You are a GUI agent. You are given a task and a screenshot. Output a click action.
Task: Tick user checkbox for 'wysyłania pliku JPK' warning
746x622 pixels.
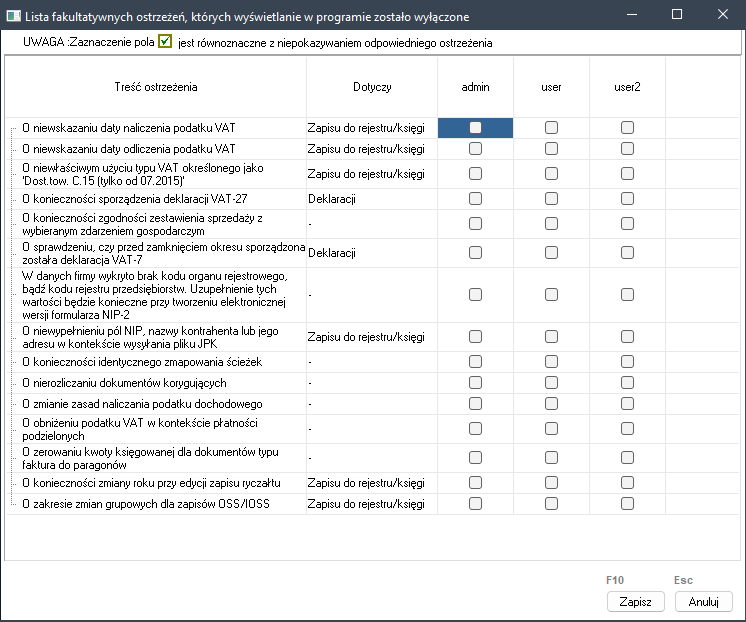(551, 336)
